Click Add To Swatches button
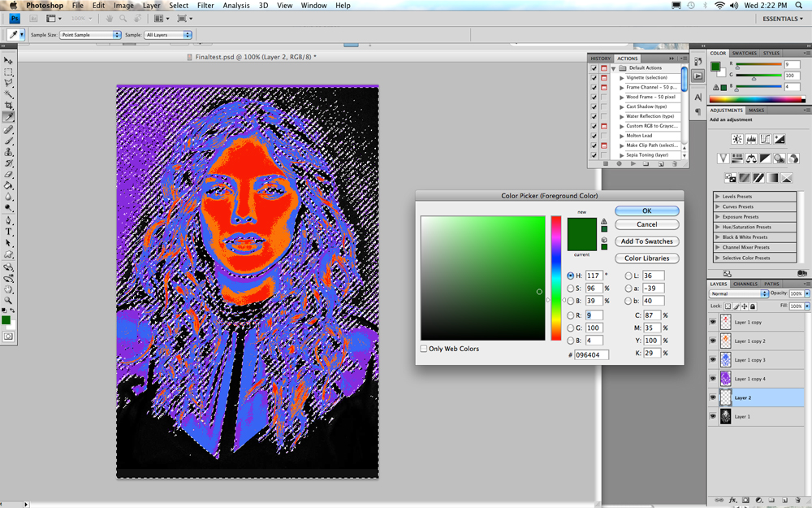The height and width of the screenshot is (508, 812). pos(647,241)
